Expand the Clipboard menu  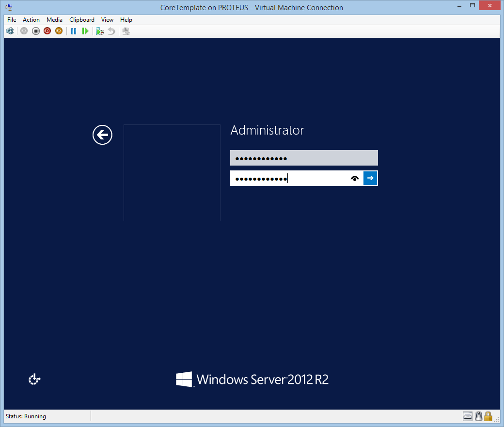click(x=82, y=20)
